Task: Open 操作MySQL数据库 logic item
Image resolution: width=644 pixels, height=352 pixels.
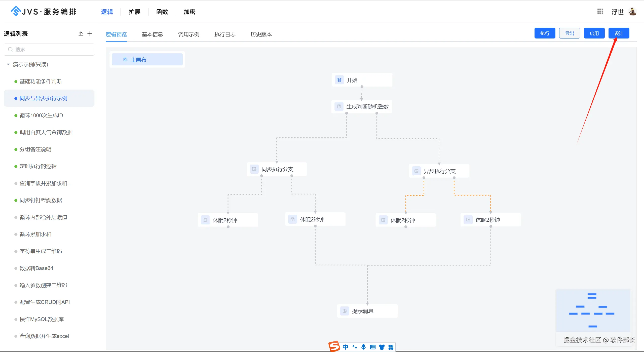Action: [x=42, y=319]
